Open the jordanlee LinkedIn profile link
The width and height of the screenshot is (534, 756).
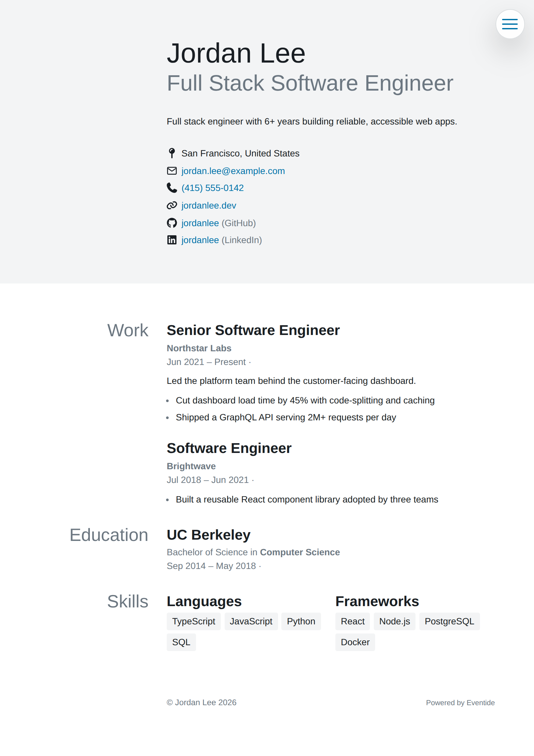pos(200,240)
